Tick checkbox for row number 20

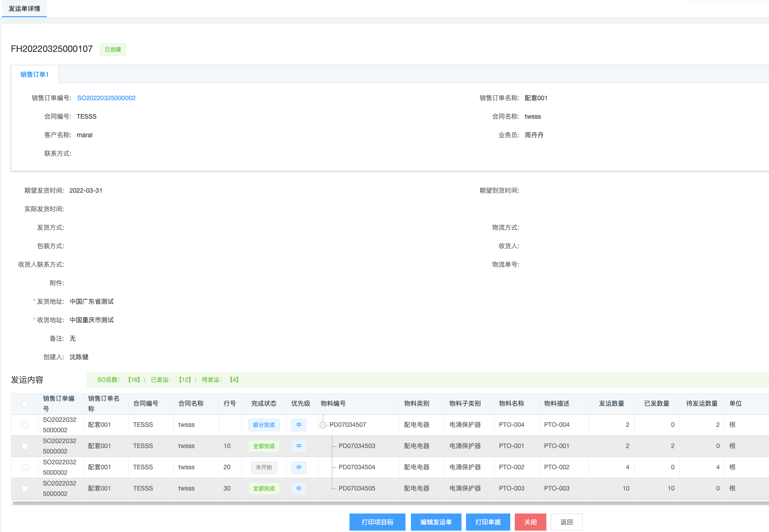[25, 467]
